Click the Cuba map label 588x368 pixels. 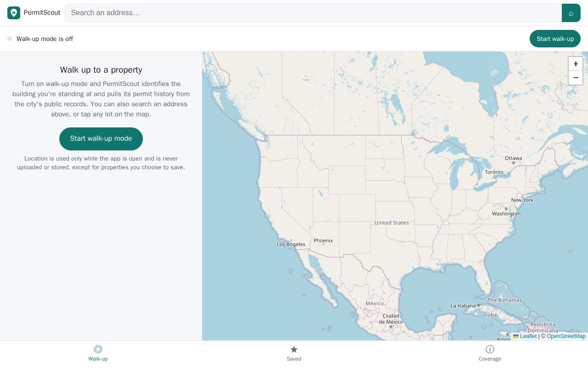(490, 315)
